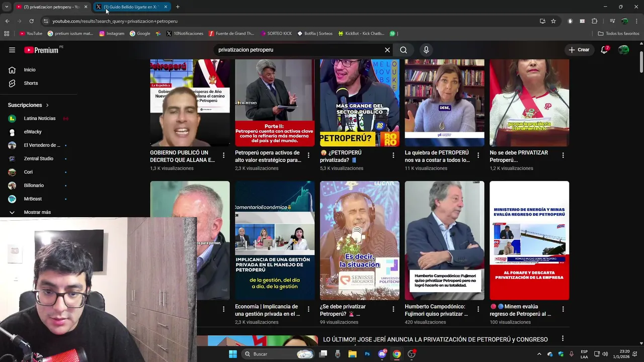Bookmark this page with the star icon
Image resolution: width=644 pixels, height=362 pixels.
pyautogui.click(x=553, y=21)
